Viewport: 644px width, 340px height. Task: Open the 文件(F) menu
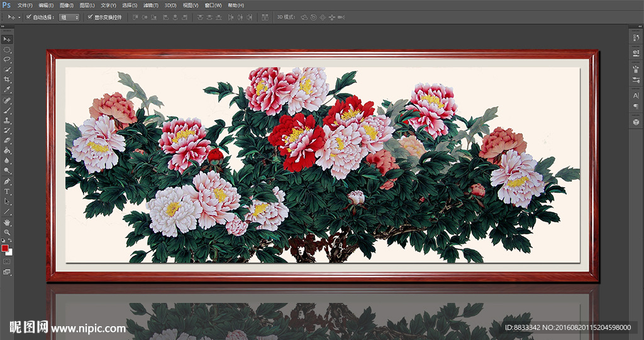click(25, 5)
